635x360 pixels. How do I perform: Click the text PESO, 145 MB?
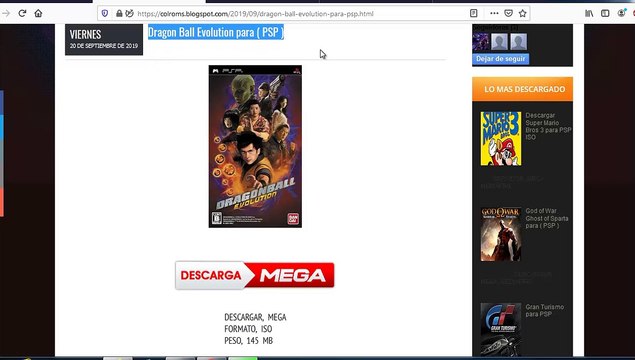pos(249,341)
